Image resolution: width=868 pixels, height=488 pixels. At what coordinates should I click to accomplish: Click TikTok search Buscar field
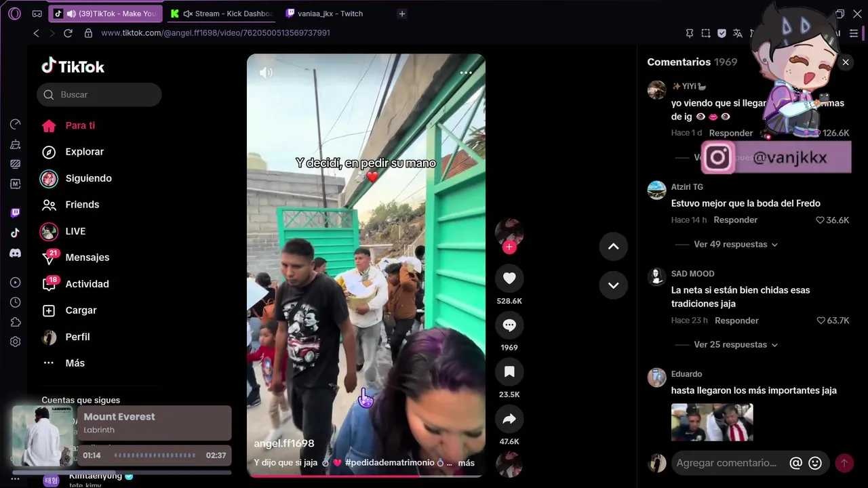pos(99,95)
